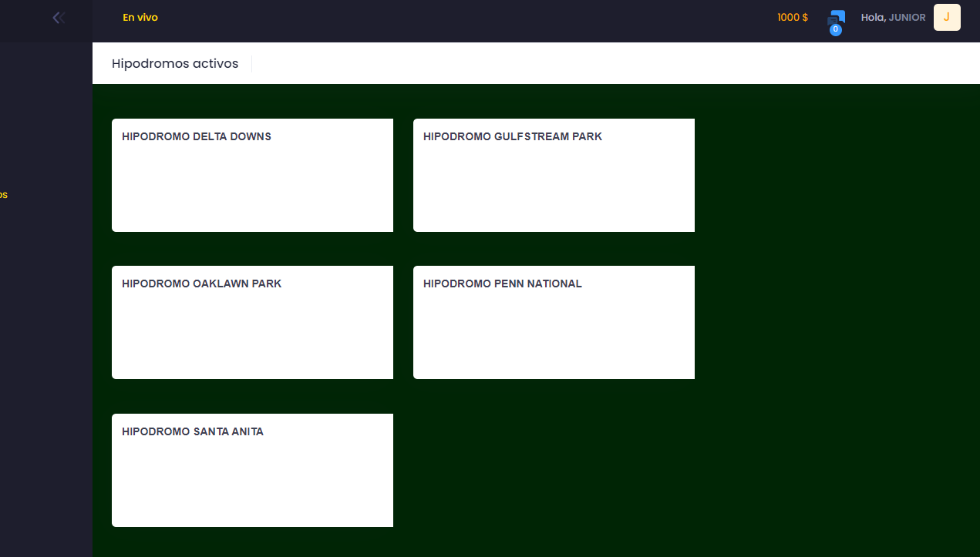Open the En vivo section
Image resolution: width=980 pixels, height=557 pixels.
[x=140, y=17]
